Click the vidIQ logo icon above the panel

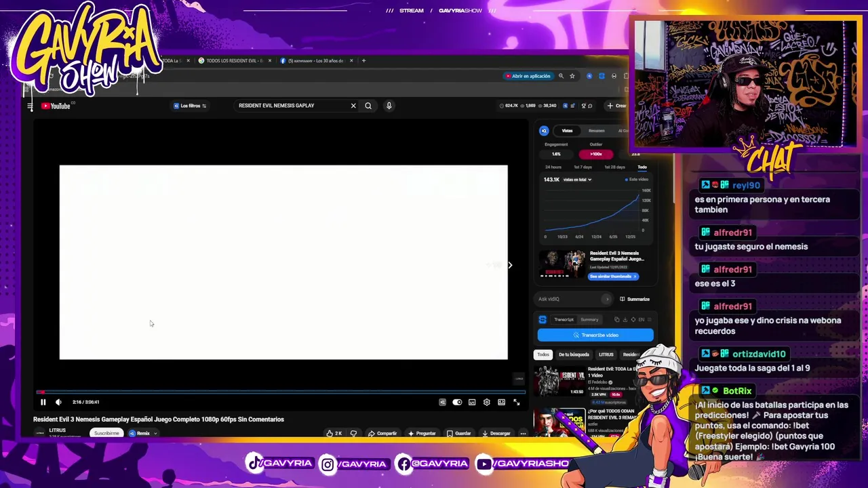click(544, 131)
